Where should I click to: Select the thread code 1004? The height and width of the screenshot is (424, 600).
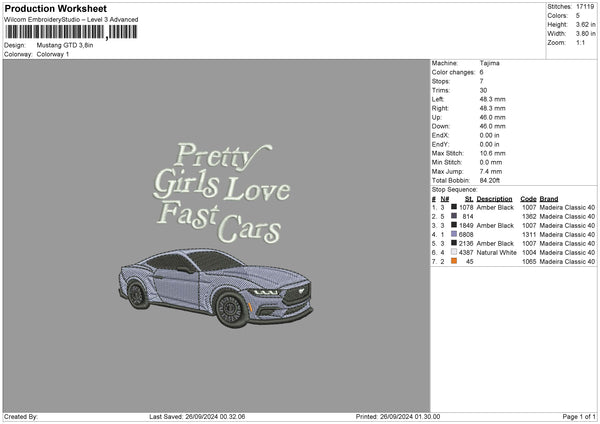point(529,252)
